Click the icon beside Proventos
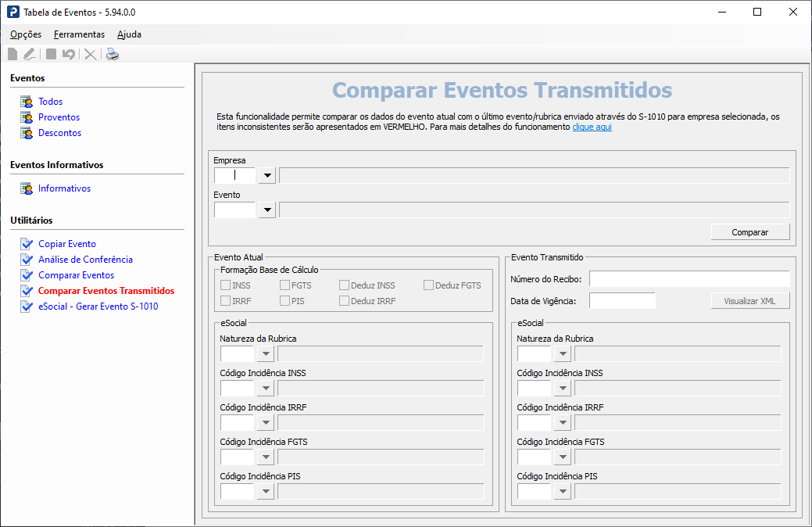The image size is (812, 527). coord(27,117)
